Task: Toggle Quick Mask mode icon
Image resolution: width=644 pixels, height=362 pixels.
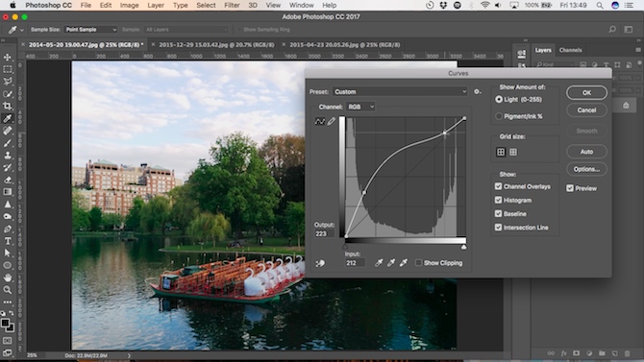Action: click(8, 341)
